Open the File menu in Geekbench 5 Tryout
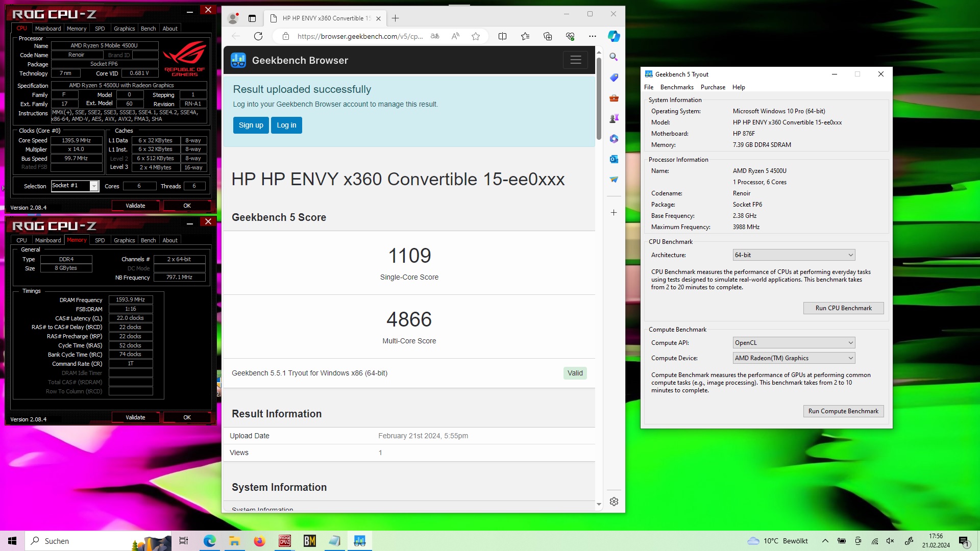The width and height of the screenshot is (980, 551). coord(649,87)
